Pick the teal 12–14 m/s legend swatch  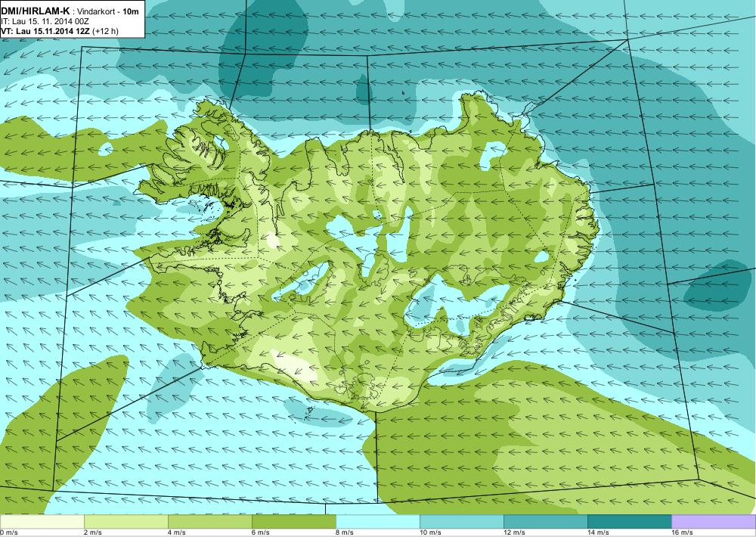545,522
